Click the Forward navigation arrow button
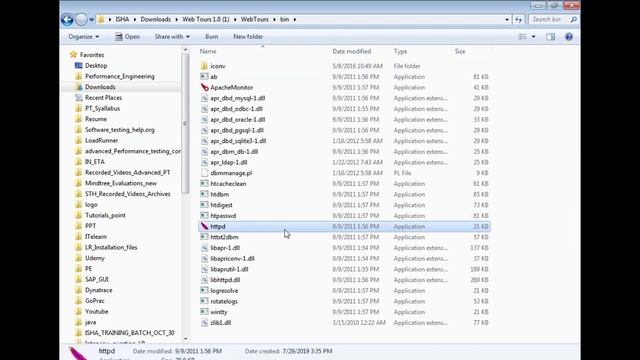This screenshot has width=640, height=360. pyautogui.click(x=81, y=20)
